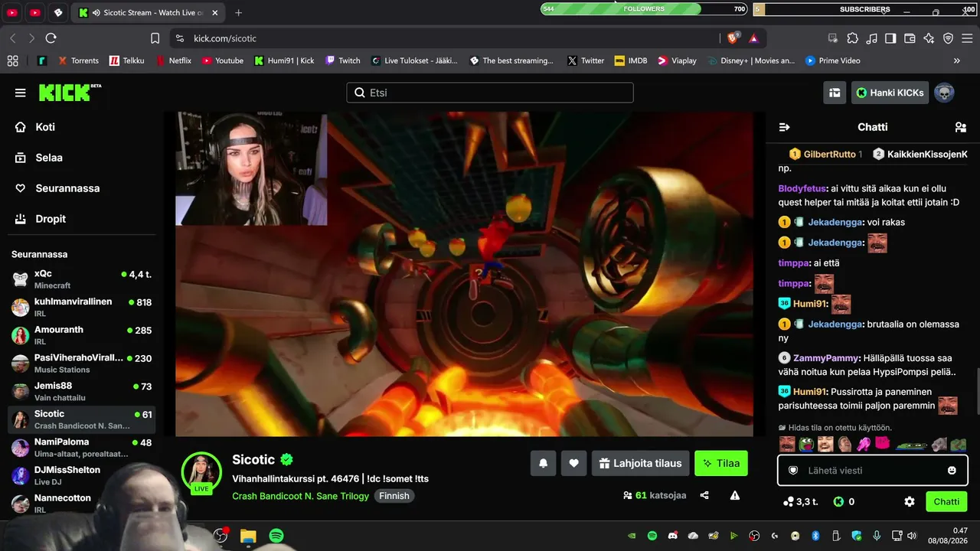Report the stream with warning icon

click(x=735, y=495)
